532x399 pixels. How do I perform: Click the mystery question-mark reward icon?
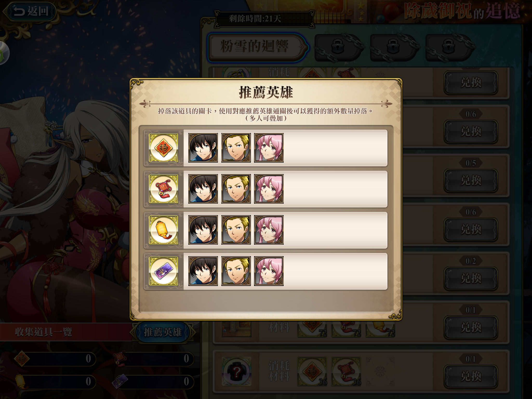pos(236,371)
